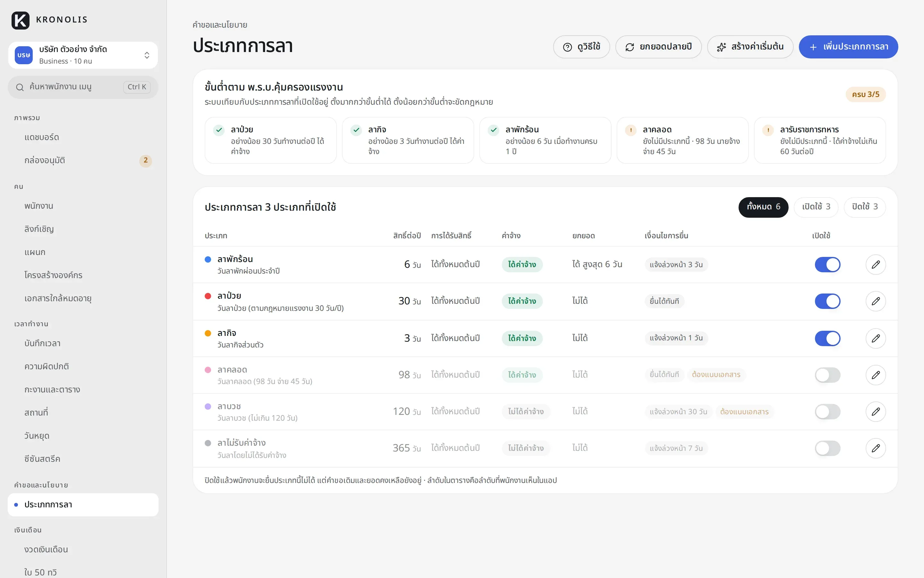Image resolution: width=924 pixels, height=578 pixels.
Task: Switch to the ปิดใช้ 3 filter tab
Action: [x=865, y=207]
